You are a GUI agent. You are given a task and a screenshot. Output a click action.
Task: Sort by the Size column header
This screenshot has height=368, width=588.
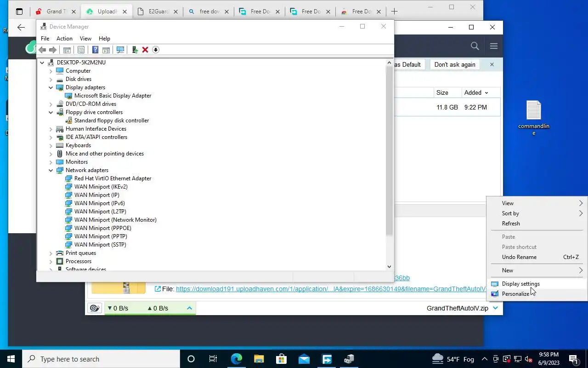click(x=447, y=92)
